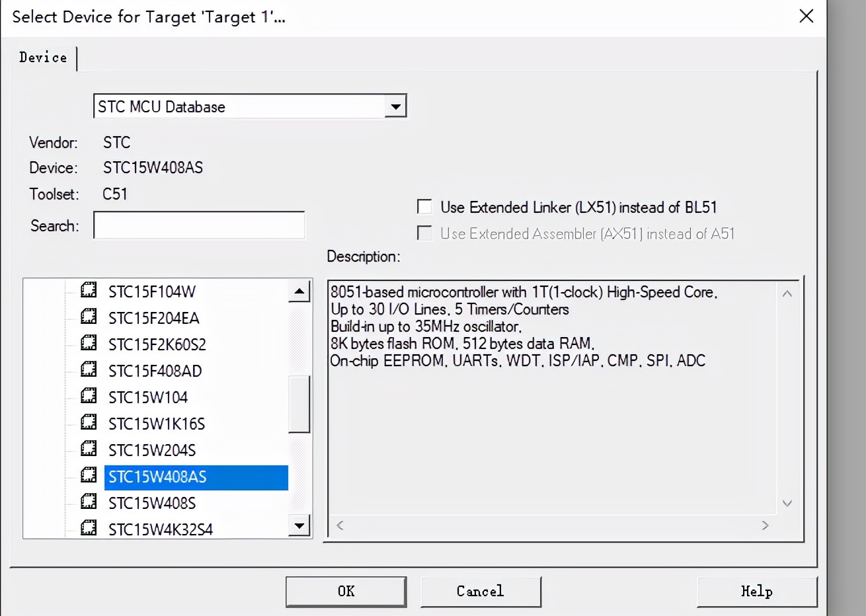Screen dimensions: 866x616
Task: Click the chip icon beside STC15W104
Action: click(89, 396)
